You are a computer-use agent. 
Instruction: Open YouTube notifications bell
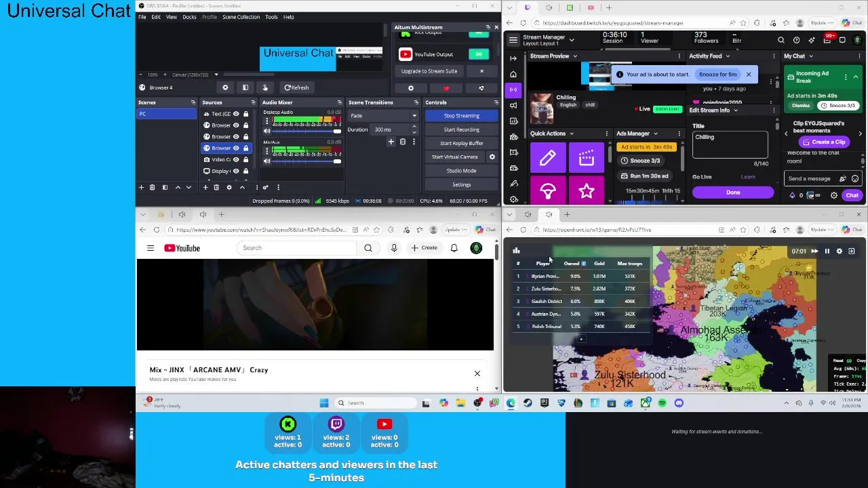[454, 248]
